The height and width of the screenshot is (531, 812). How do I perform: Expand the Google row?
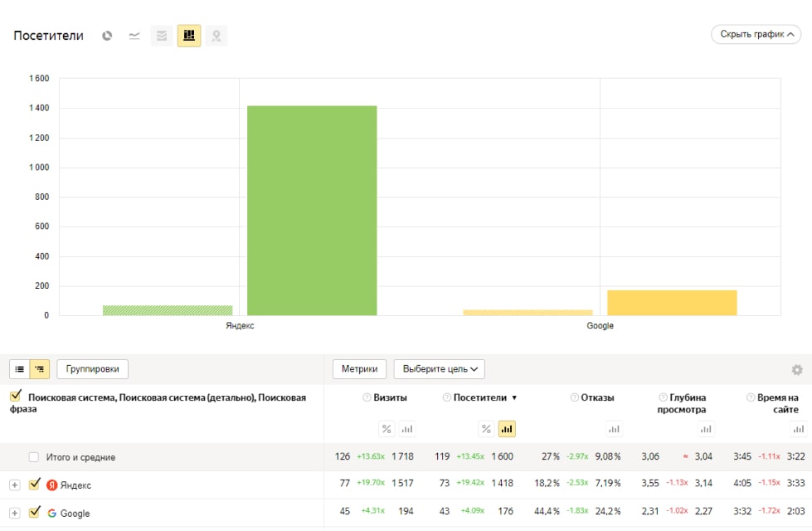click(x=14, y=513)
